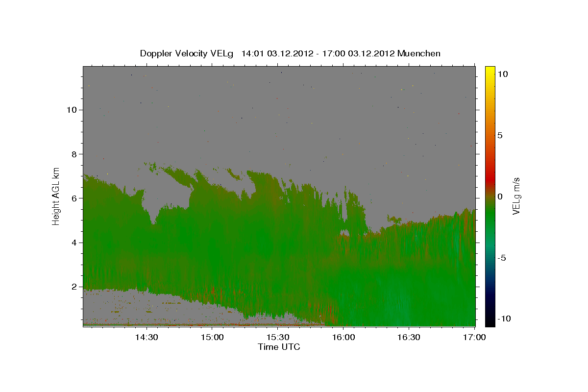Click the colorbar label '0'
588x392 pixels.
500,196
